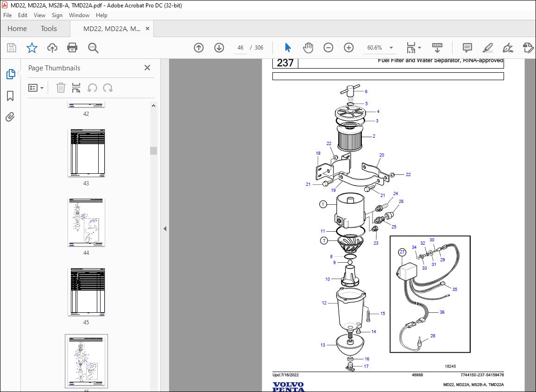Click circled part number 1 label
536x392 pixels.
tap(323, 204)
